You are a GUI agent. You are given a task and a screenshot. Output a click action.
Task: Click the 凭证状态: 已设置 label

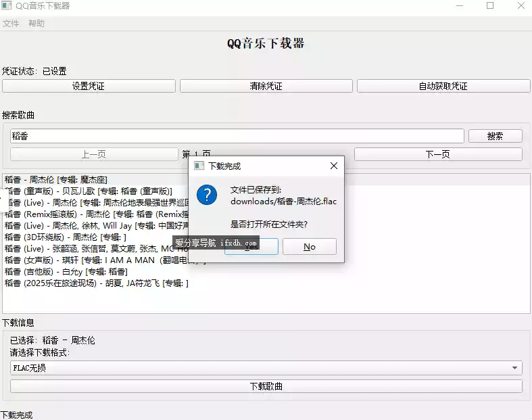[34, 71]
